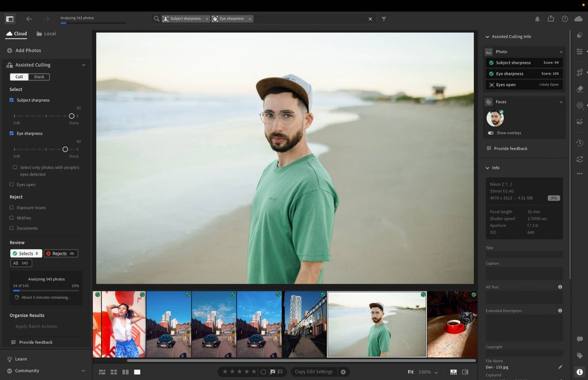This screenshot has width=588, height=380.
Task: Select the Stack mode tab
Action: (x=39, y=77)
